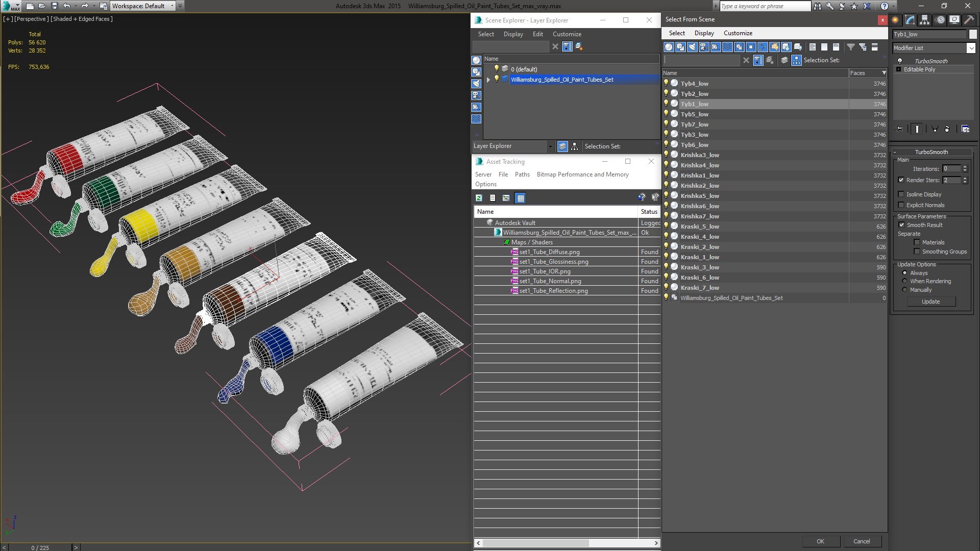
Task: Select the When Rendering update option
Action: (x=904, y=281)
